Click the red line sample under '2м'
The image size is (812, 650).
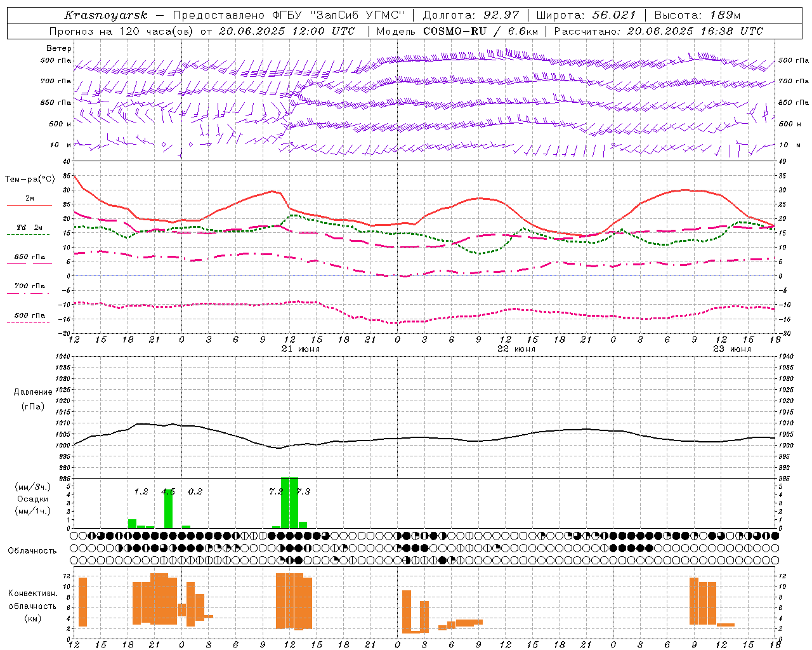click(29, 206)
